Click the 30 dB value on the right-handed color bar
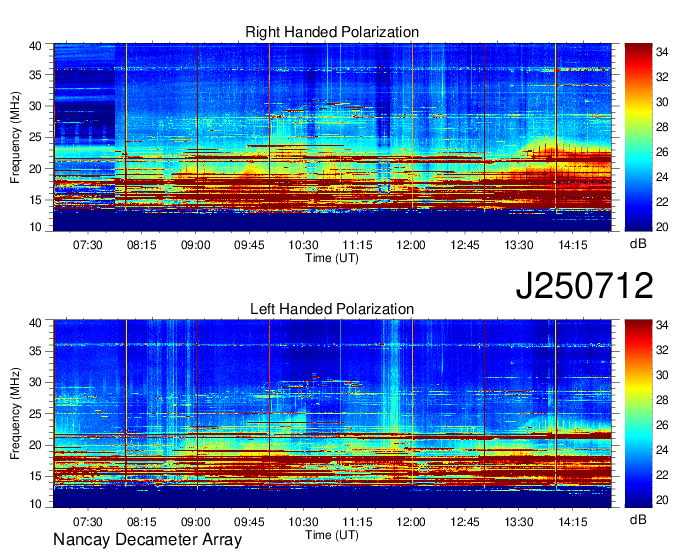 tap(662, 102)
